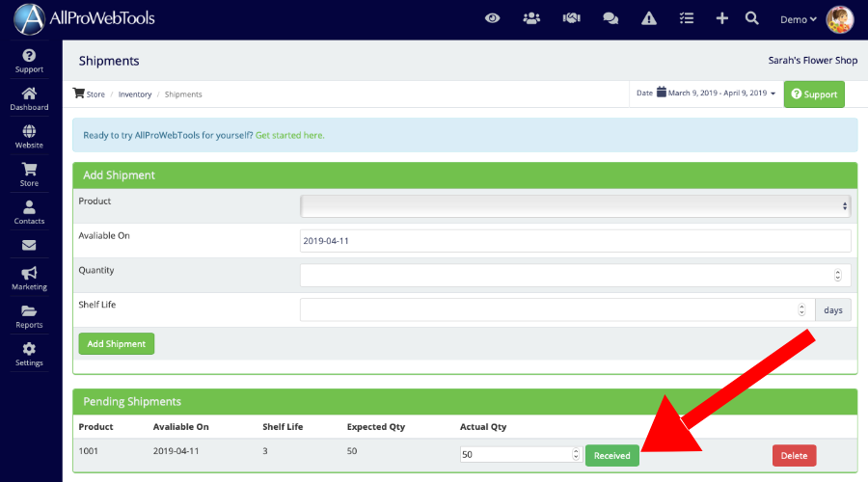Open the users group icon in header
This screenshot has width=868, height=482.
pos(531,18)
